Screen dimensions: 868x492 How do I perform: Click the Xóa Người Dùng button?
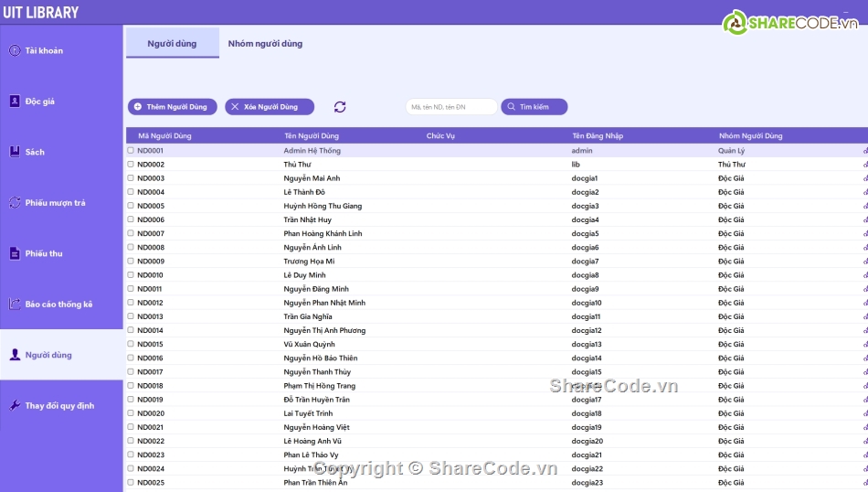(270, 107)
